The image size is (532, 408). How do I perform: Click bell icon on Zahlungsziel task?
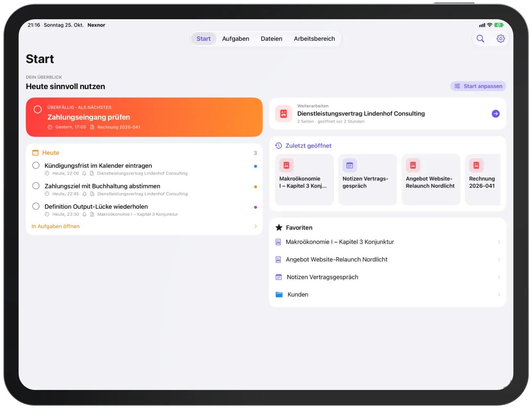click(84, 194)
